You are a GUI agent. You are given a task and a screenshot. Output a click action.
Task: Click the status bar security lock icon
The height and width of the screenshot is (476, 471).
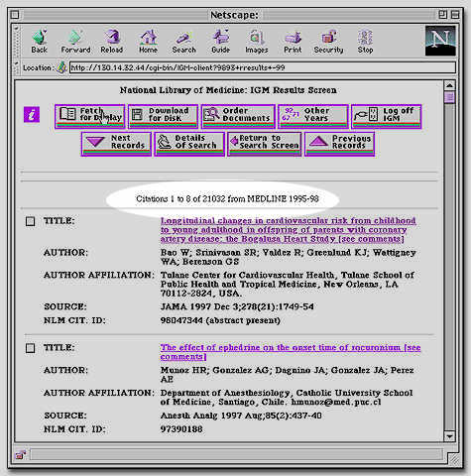(x=21, y=455)
